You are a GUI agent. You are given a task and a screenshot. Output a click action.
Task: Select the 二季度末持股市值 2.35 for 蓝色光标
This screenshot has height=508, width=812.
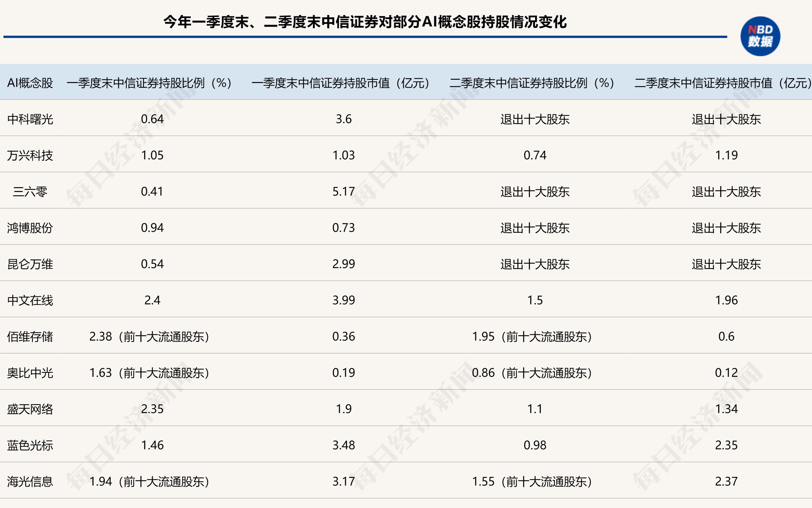pos(726,446)
